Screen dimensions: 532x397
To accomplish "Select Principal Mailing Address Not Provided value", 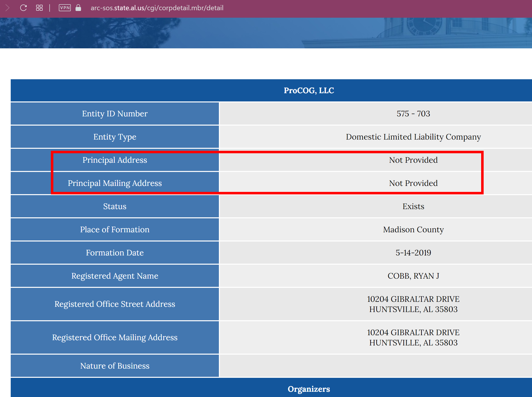I will click(x=413, y=183).
